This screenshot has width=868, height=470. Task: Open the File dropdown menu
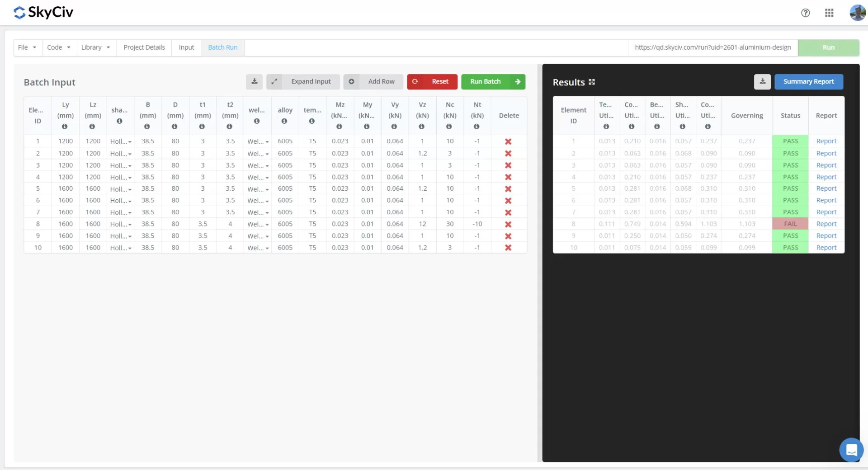coord(27,47)
